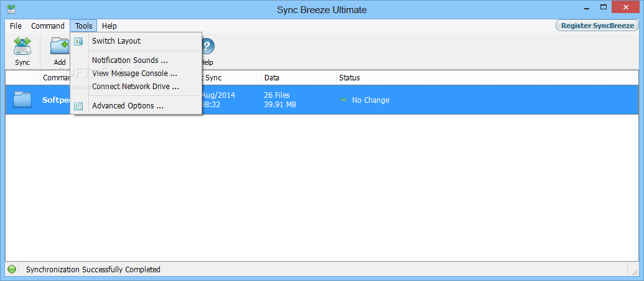Sort by the Status column header

pos(487,78)
